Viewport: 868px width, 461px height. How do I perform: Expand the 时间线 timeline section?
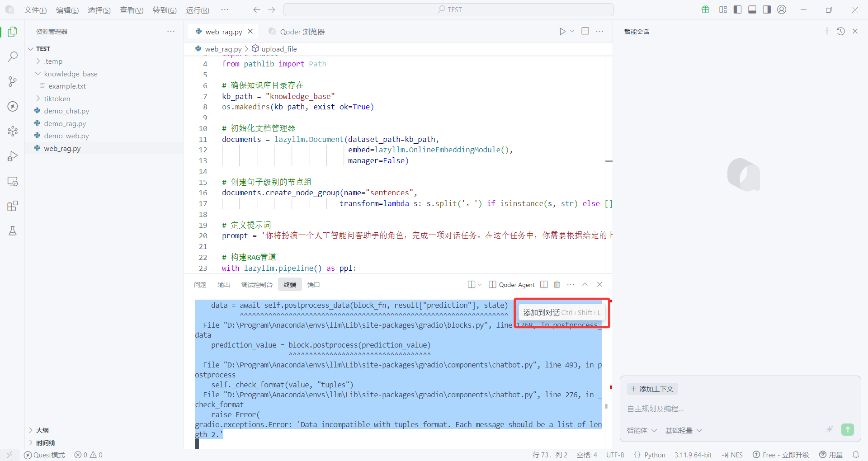click(45, 443)
